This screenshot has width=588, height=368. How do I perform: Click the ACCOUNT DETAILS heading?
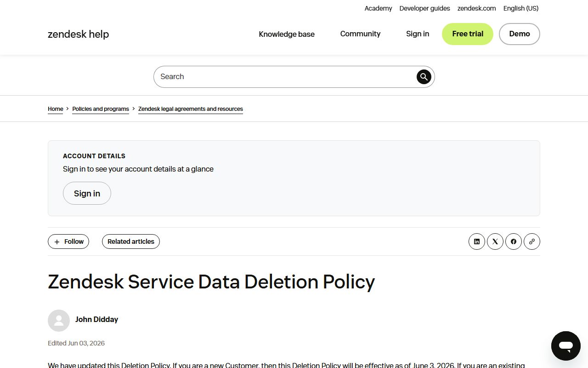(x=94, y=156)
